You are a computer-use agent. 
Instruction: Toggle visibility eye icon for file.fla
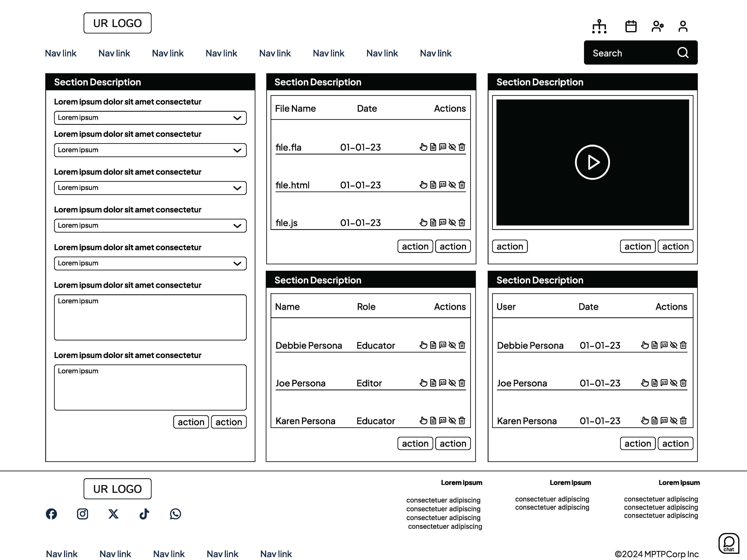pos(452,147)
